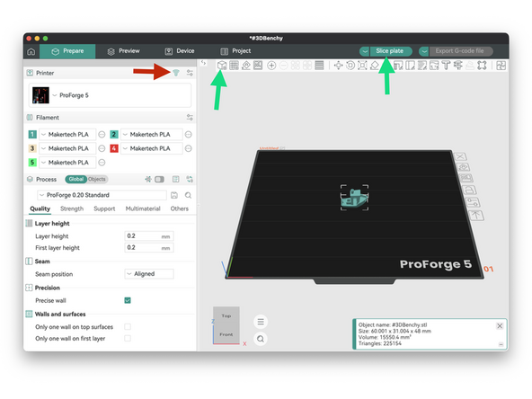This screenshot has height=399, width=532.
Task: Open Variable layer height tool
Action: point(319,65)
